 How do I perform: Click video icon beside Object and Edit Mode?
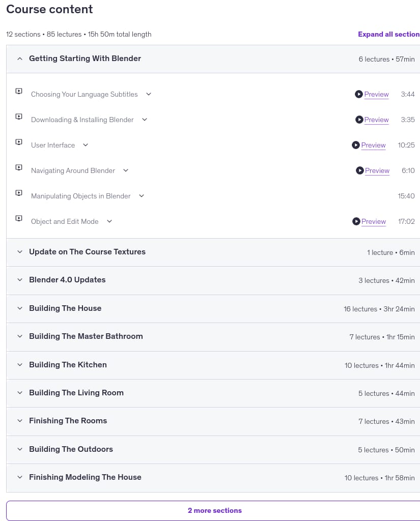click(19, 218)
